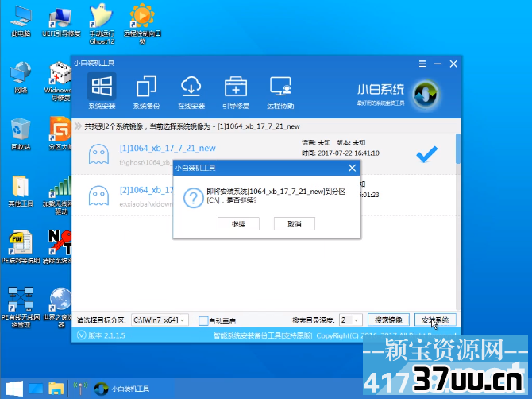Viewport: 532px width, 399px height.
Task: Click the show desktop taskbar icon
Action: 36,389
